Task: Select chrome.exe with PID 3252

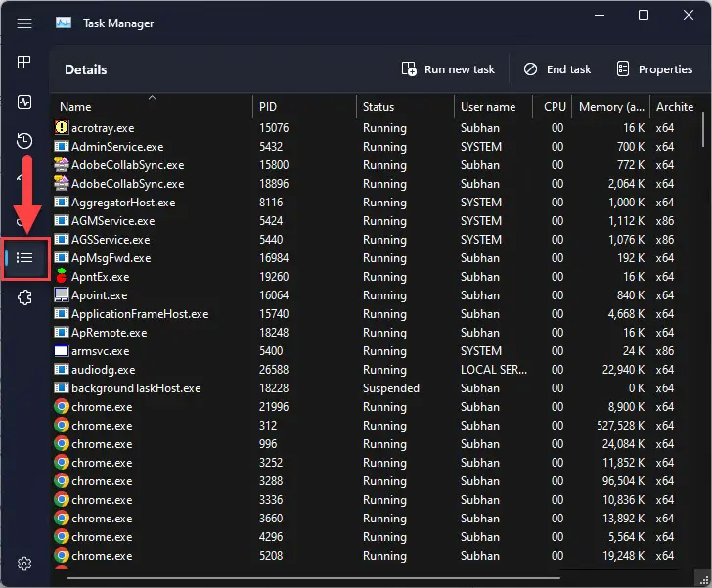Action: coord(375,463)
